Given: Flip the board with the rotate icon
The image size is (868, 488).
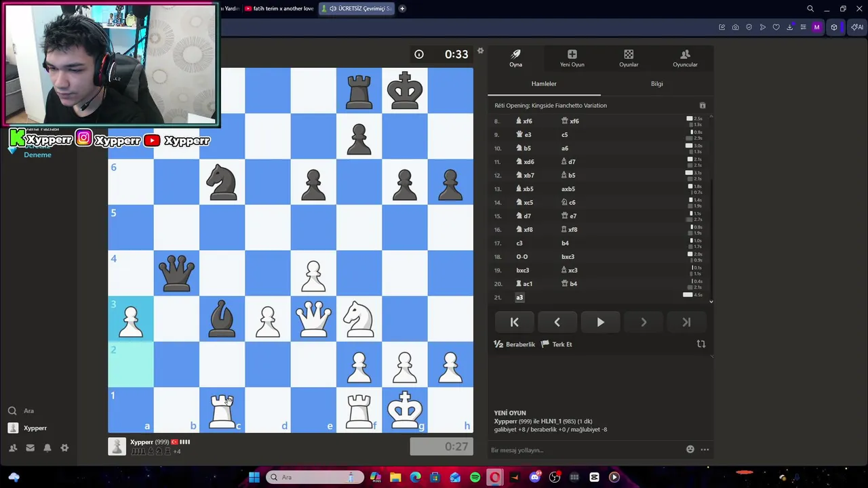Looking at the screenshot, I should (x=701, y=344).
